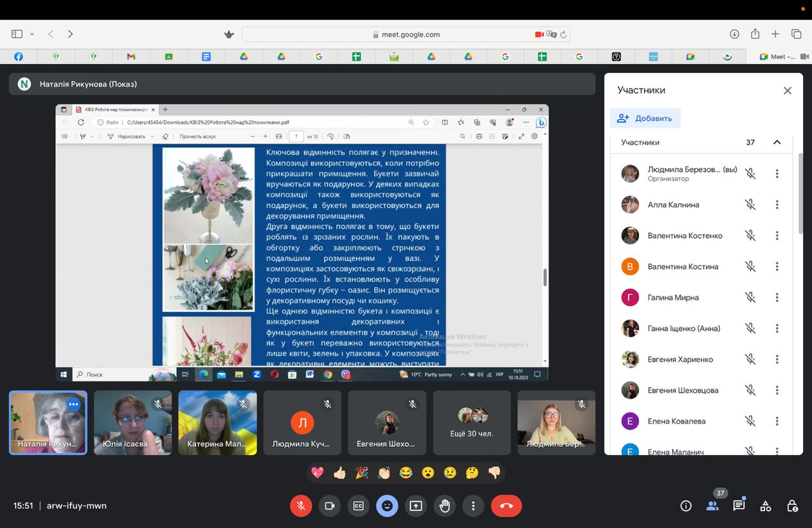The image size is (812, 528).
Task: Leave the call with the red hang-up button
Action: (506, 506)
